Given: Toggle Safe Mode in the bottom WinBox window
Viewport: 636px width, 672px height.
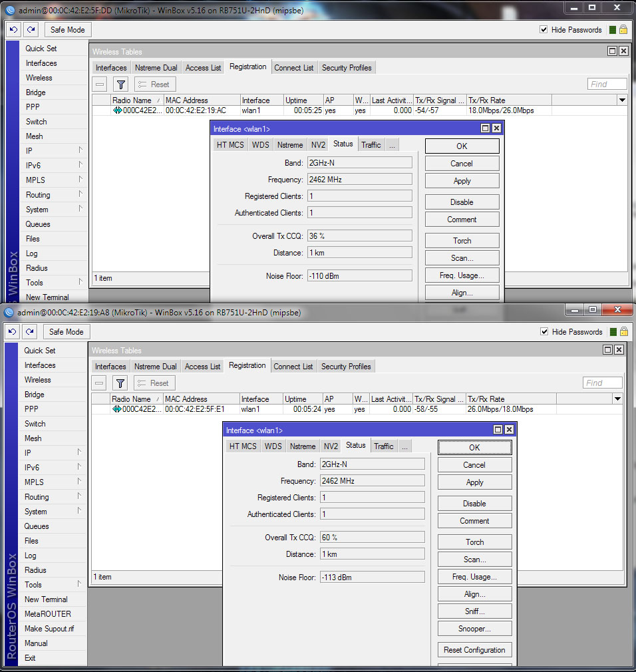Looking at the screenshot, I should 66,331.
